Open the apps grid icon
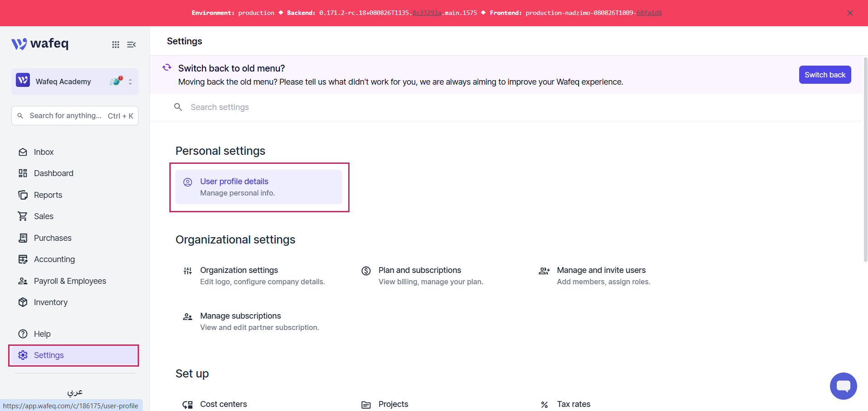Viewport: 868px width, 411px height. tap(115, 44)
